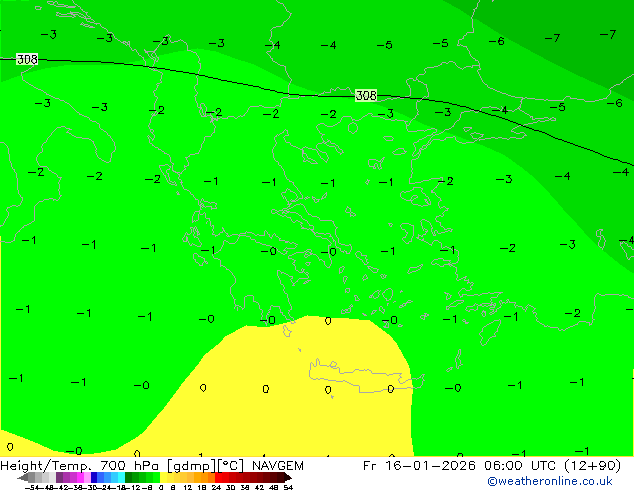Pick the dark green swatch in legend
This screenshot has width=634, height=490.
[x=128, y=477]
